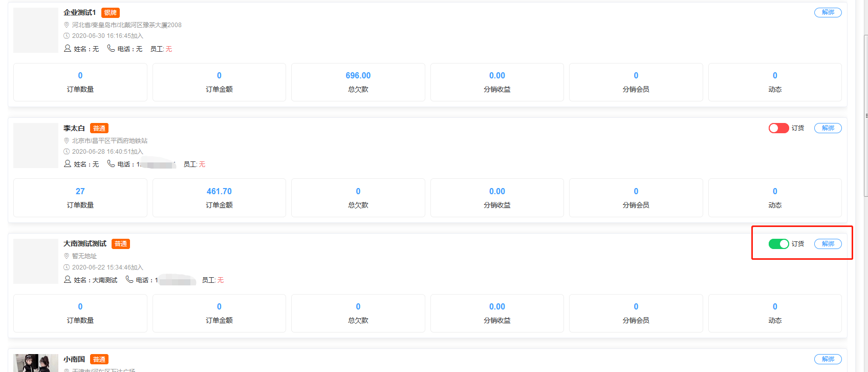Click clock icon beside 2020-06-30 join time
Image resolution: width=868 pixels, height=372 pixels.
(x=67, y=36)
